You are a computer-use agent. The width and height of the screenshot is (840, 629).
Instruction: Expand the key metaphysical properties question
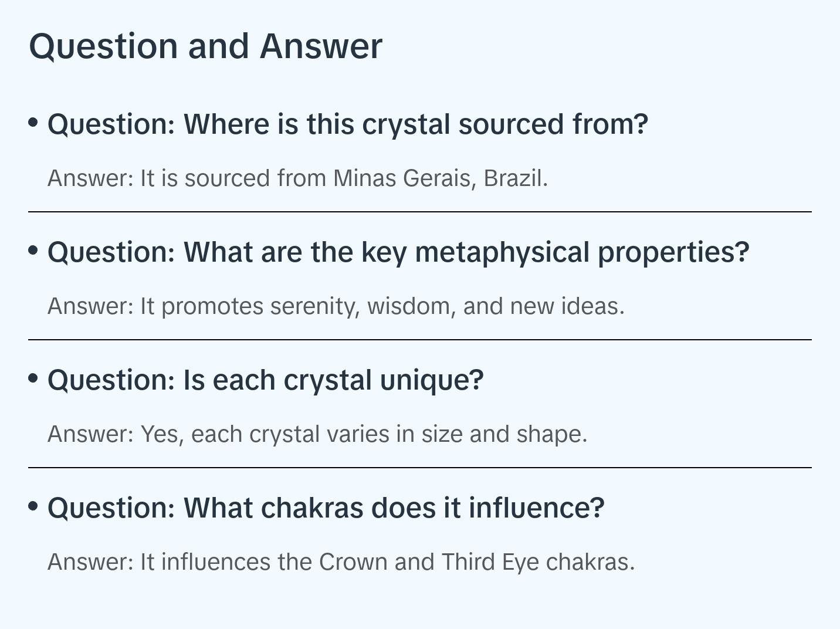click(398, 252)
